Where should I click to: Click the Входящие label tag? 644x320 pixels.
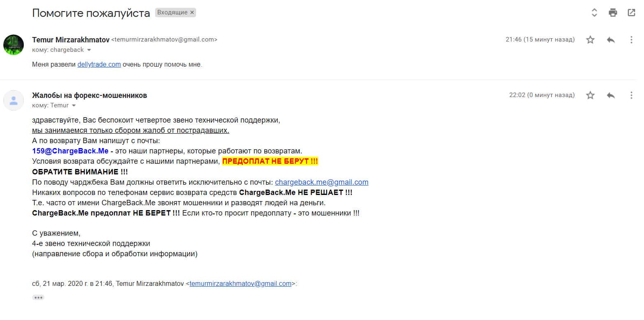(x=172, y=13)
